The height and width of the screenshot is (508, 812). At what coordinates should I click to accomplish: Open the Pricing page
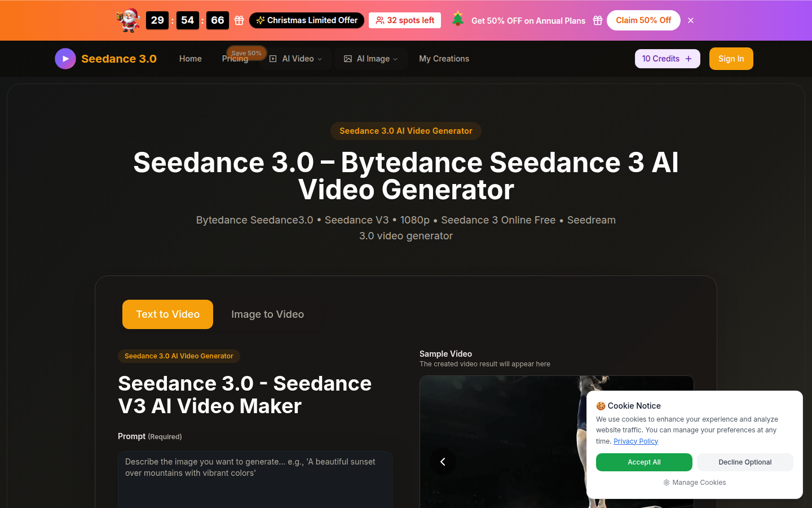[x=235, y=59]
